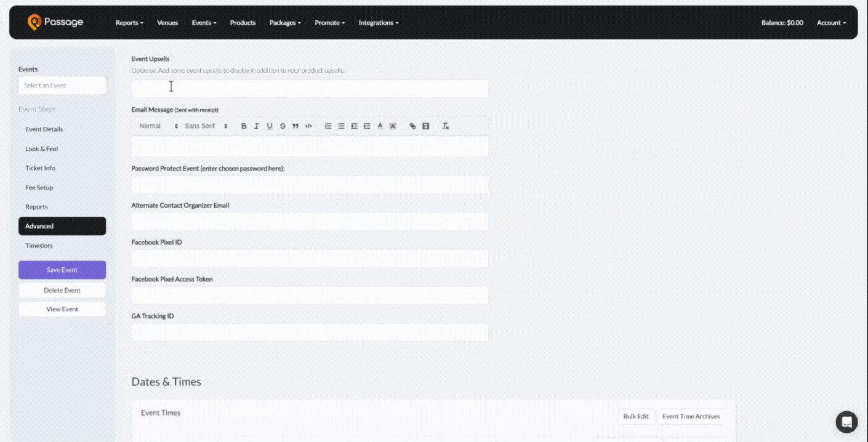This screenshot has height=442, width=868.
Task: Focus Alternate Contact Organizer Email field
Action: pyautogui.click(x=310, y=222)
